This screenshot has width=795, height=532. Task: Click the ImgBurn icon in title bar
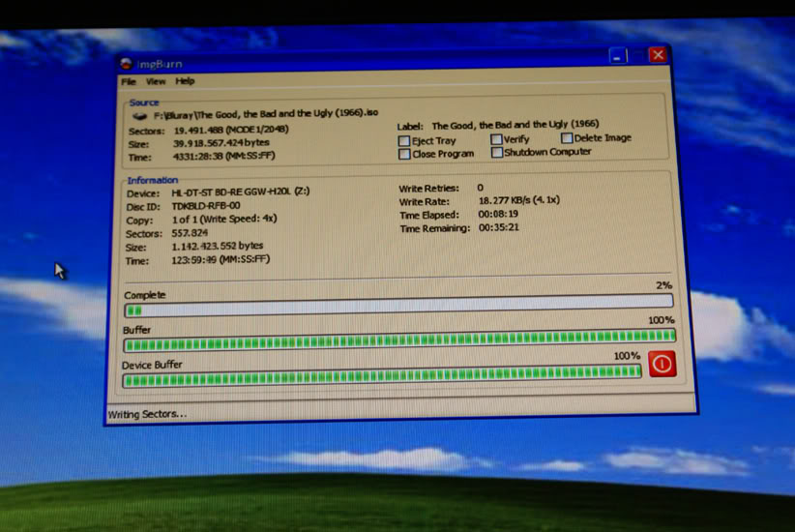tap(126, 65)
